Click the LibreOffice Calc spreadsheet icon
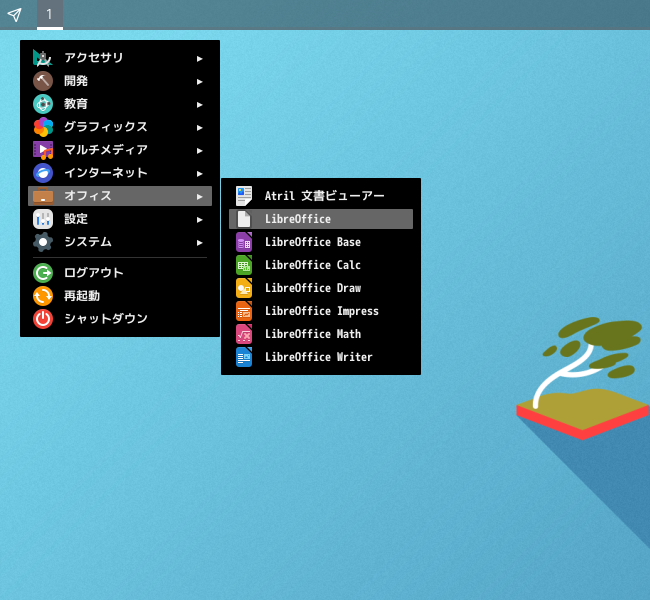Viewport: 650px width, 600px height. [244, 265]
